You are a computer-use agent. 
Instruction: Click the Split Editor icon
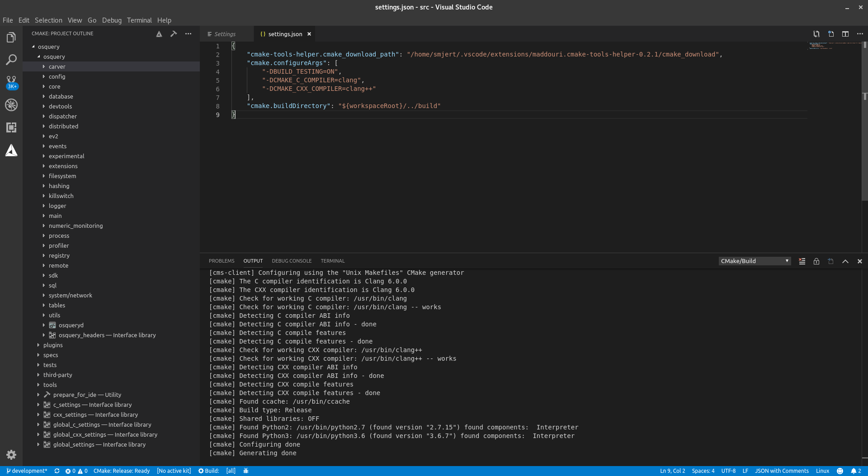coord(845,34)
